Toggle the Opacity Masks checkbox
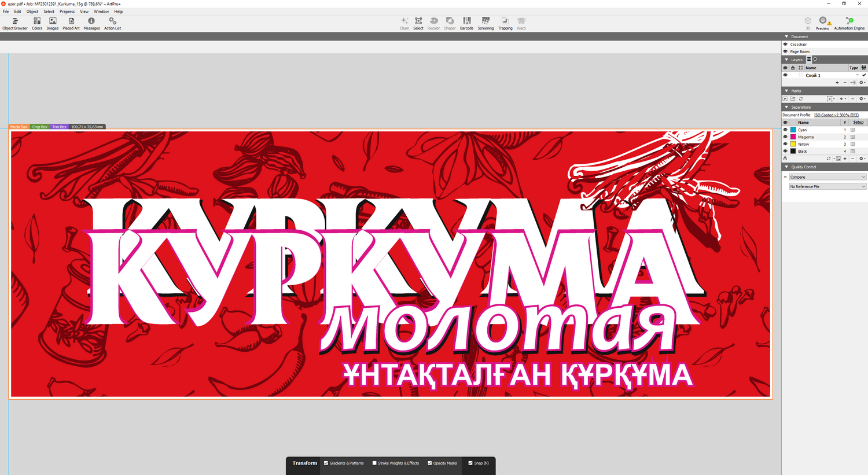The height and width of the screenshot is (475, 868). coord(430,463)
